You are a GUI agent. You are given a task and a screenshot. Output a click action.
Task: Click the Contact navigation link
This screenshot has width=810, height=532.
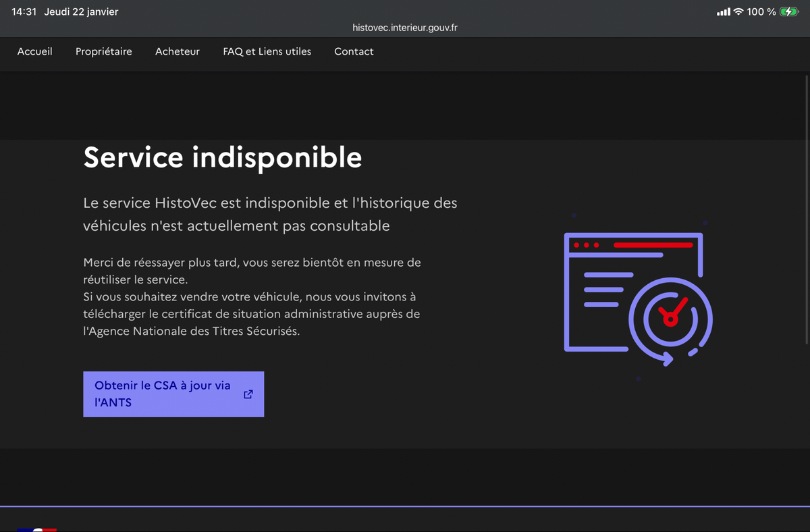354,51
